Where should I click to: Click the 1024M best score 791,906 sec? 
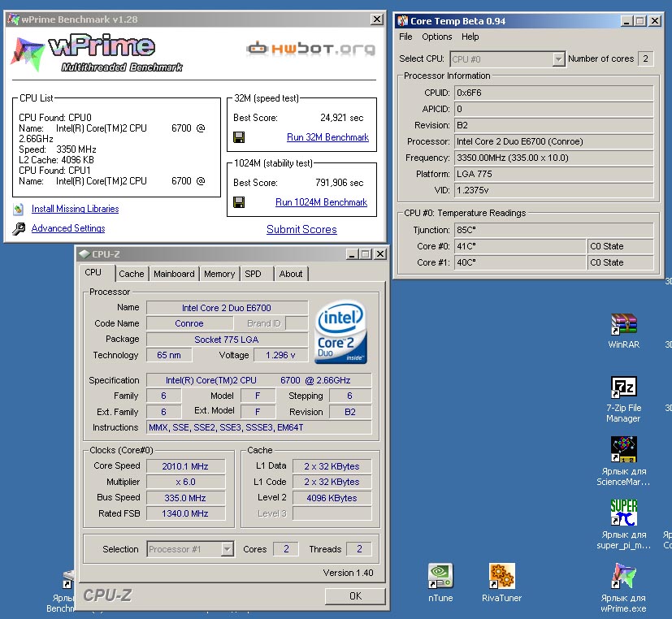[339, 183]
